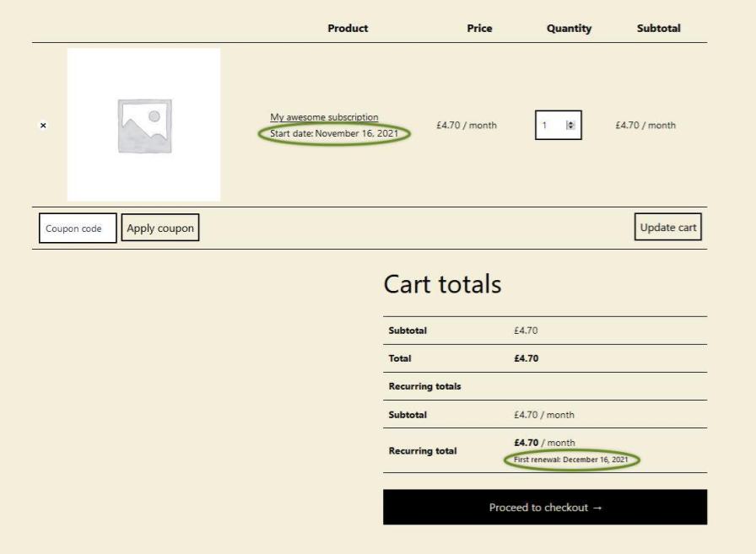
Task: Remove My awesome subscription from cart
Action: point(43,126)
